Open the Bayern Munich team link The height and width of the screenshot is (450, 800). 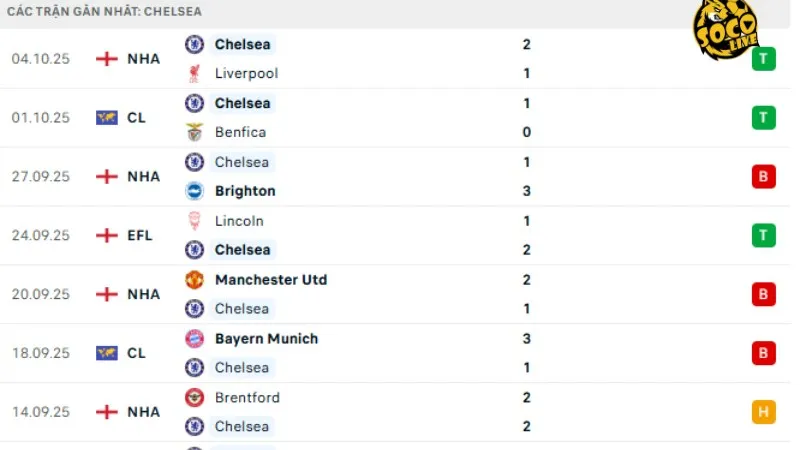click(266, 339)
